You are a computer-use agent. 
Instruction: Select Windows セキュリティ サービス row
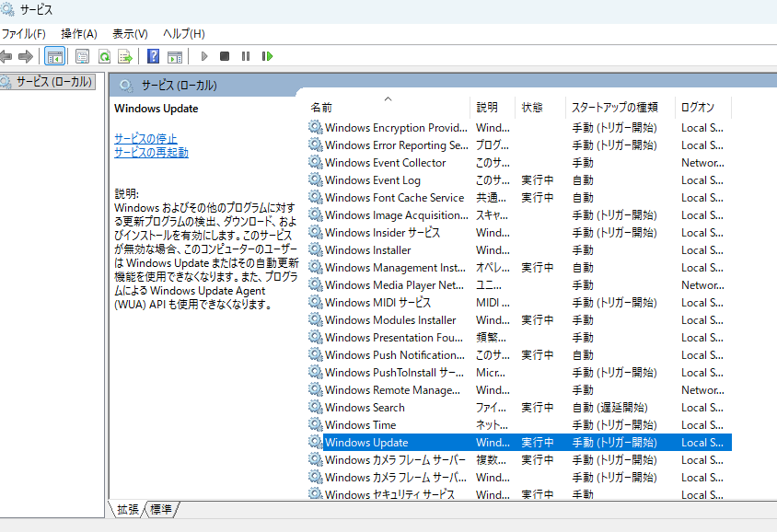(x=519, y=494)
